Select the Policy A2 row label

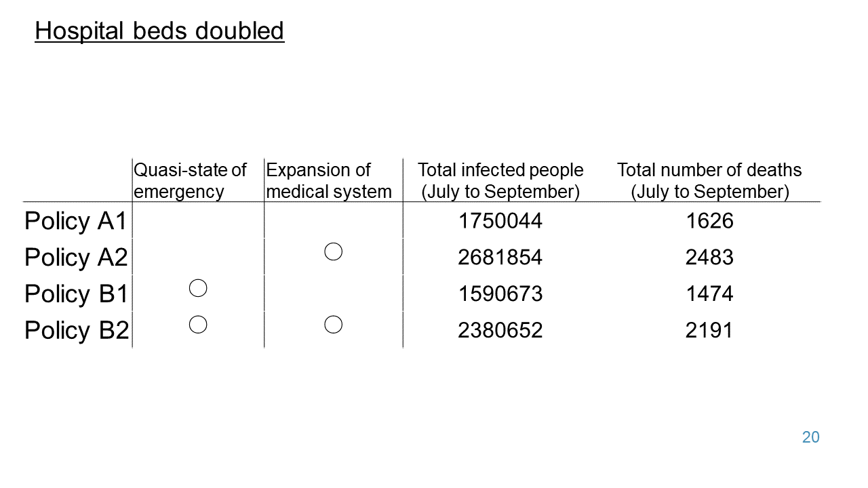tap(76, 258)
